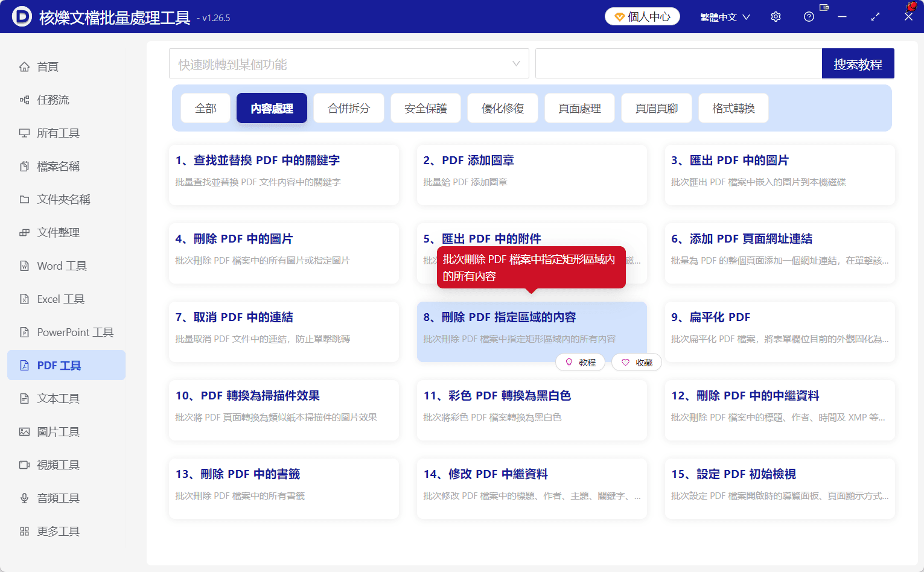This screenshot has height=572, width=924.
Task: Click the 文件夾名稱 folder icon in sidebar
Action: click(24, 199)
